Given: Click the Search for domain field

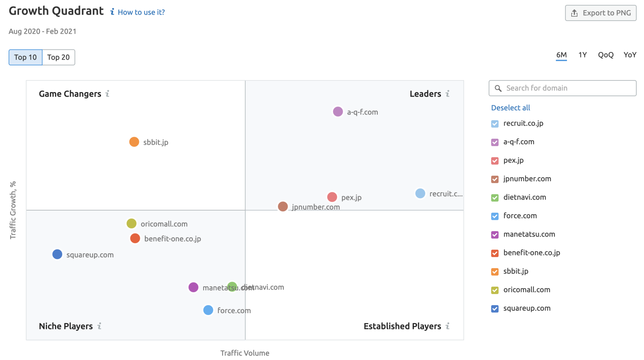Looking at the screenshot, I should tap(562, 88).
